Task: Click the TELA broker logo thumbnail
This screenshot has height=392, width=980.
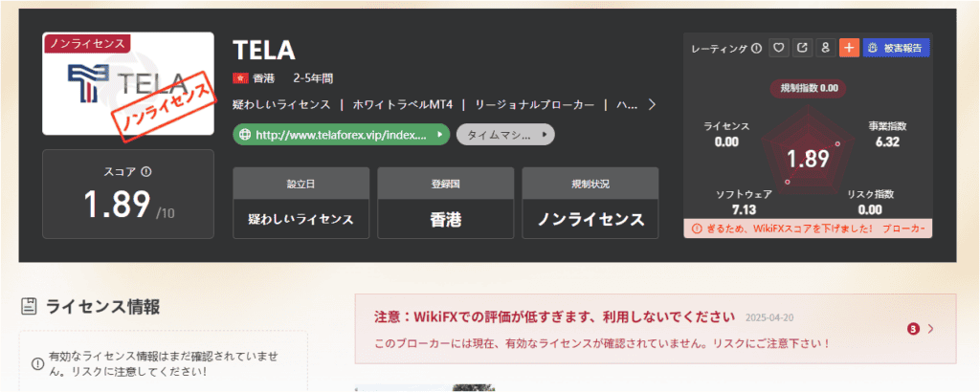Action: tap(128, 83)
